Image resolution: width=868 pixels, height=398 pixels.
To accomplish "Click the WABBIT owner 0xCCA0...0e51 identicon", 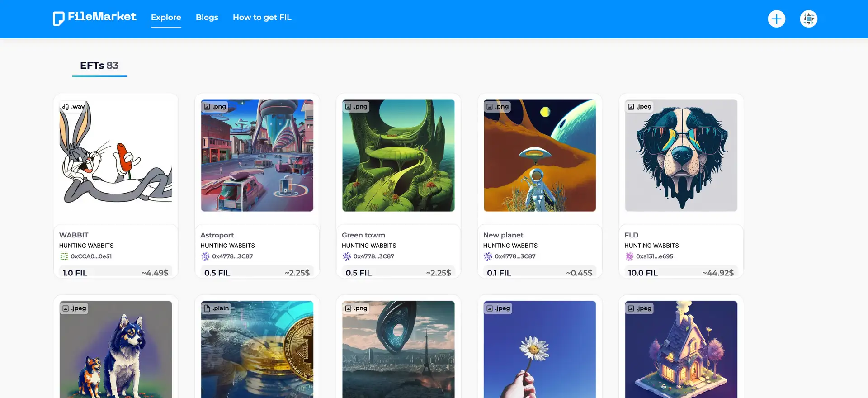I will pos(64,256).
